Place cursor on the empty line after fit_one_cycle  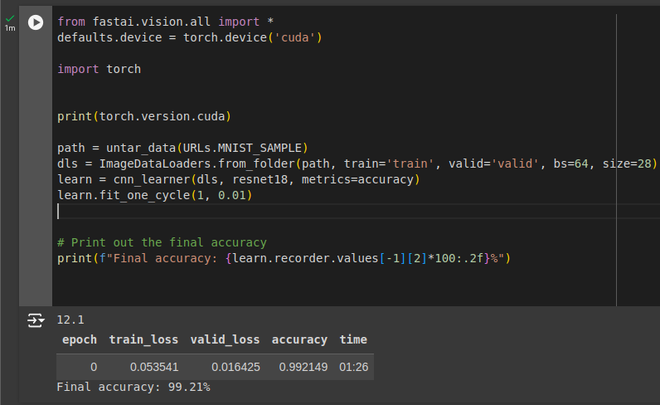[x=150, y=211]
